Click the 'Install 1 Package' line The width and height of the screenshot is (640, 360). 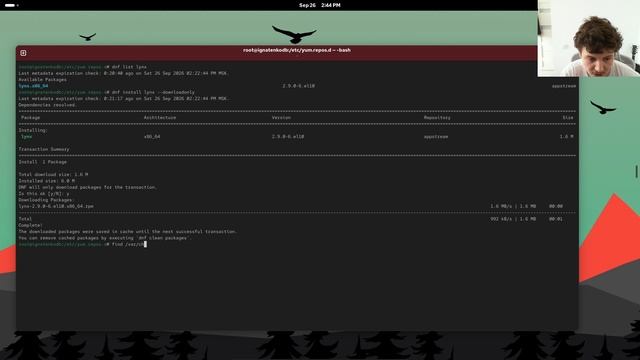pos(42,162)
